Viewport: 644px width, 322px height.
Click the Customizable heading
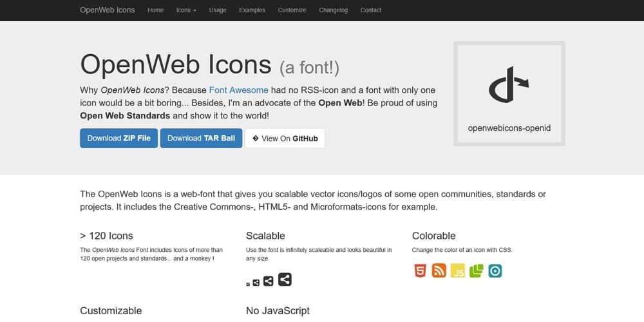point(111,310)
